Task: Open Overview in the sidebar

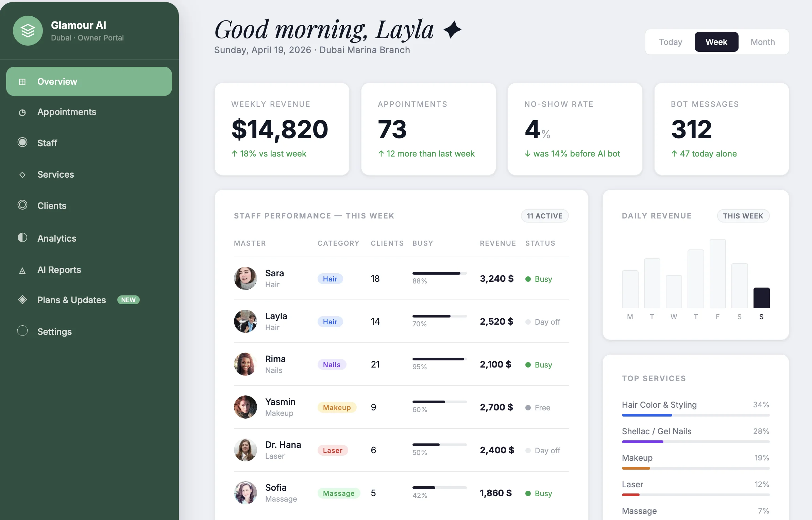Action: (89, 81)
